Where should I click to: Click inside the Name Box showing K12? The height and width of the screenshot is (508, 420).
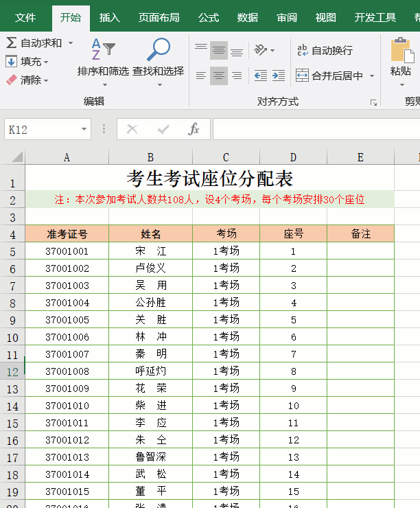(42, 130)
